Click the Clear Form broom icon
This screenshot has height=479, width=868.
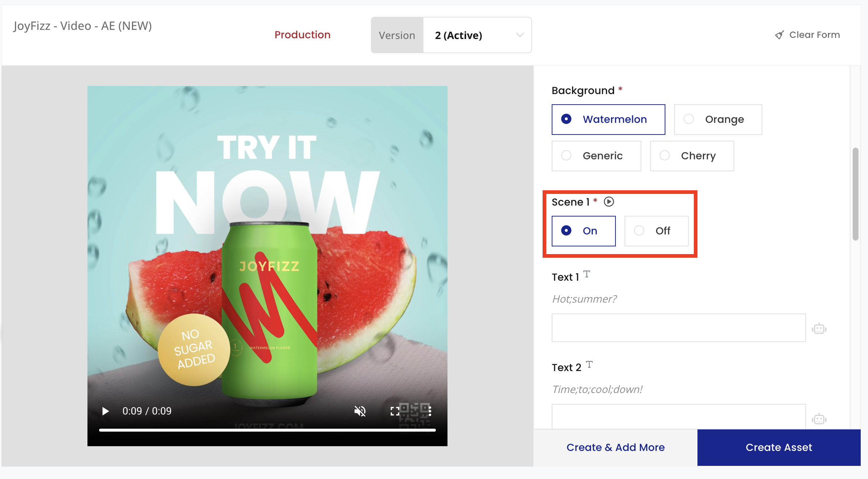tap(779, 35)
